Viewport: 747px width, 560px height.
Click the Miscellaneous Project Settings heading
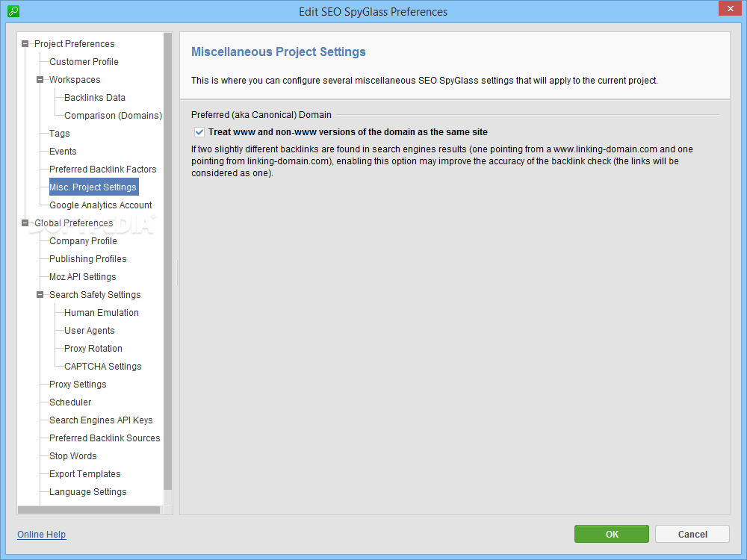coord(278,52)
